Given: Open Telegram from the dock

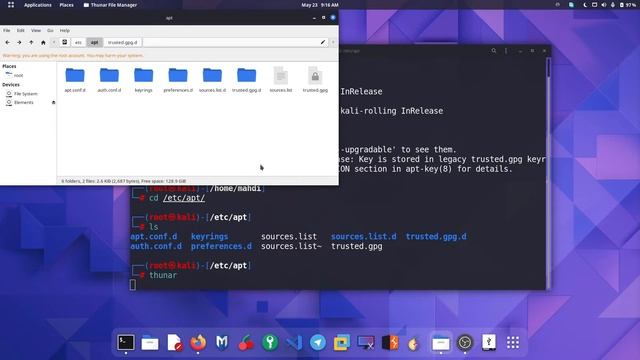Looking at the screenshot, I should (318, 342).
